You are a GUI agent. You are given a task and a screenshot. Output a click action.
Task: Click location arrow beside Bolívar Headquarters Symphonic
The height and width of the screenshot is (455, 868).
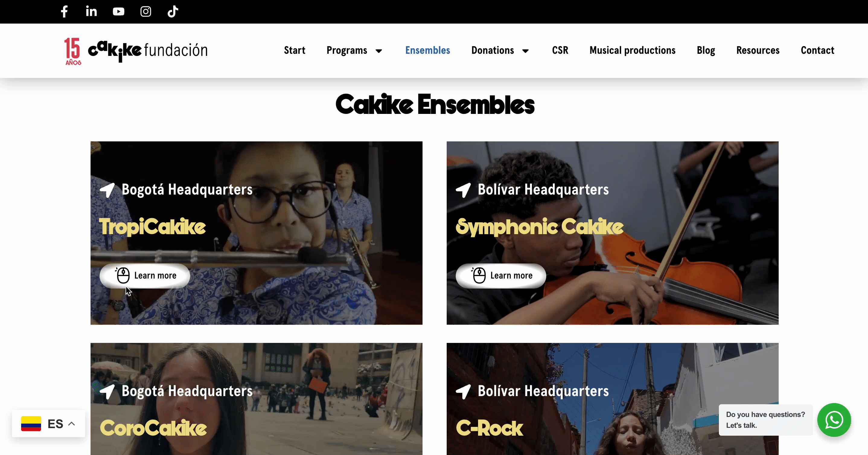point(463,190)
